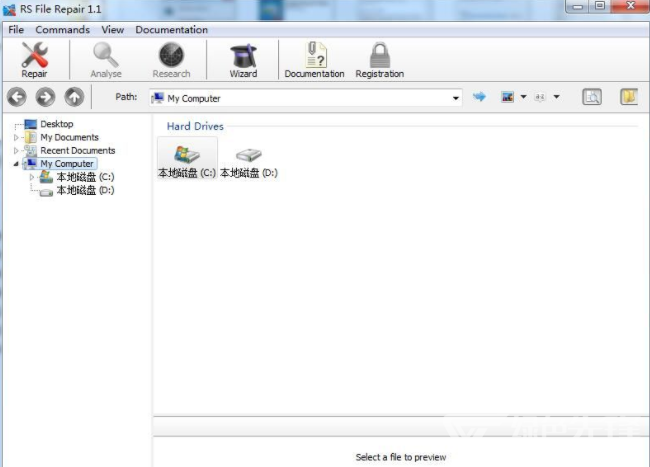This screenshot has height=467, width=650.
Task: Toggle the folder tree panel icon
Action: pyautogui.click(x=629, y=97)
